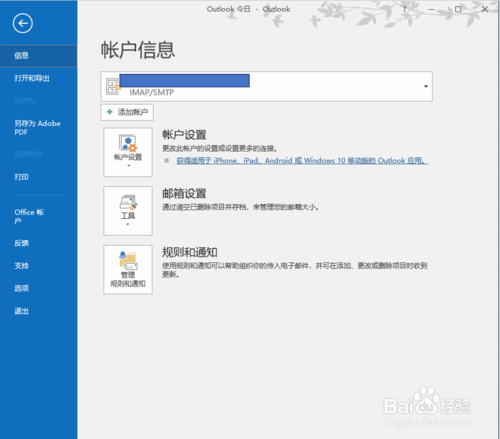This screenshot has height=439, width=500.
Task: Expand the IMAP/SMTP account dropdown
Action: (426, 86)
